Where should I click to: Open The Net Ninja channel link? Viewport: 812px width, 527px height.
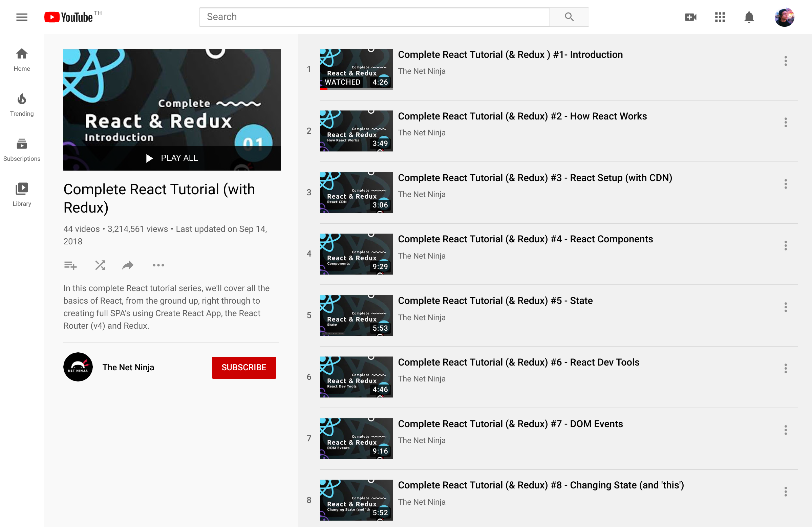click(128, 367)
